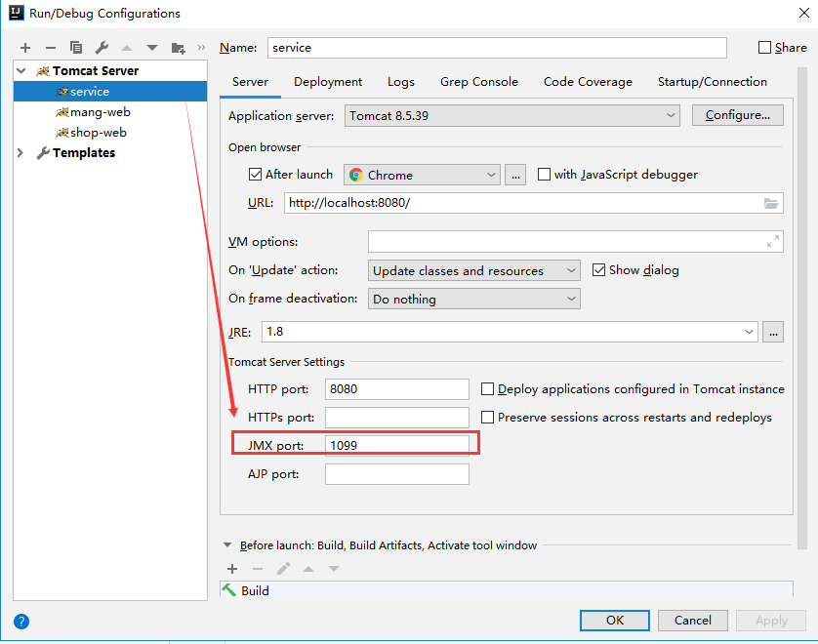The height and width of the screenshot is (644, 818).
Task: Click the Apply button
Action: tap(771, 620)
